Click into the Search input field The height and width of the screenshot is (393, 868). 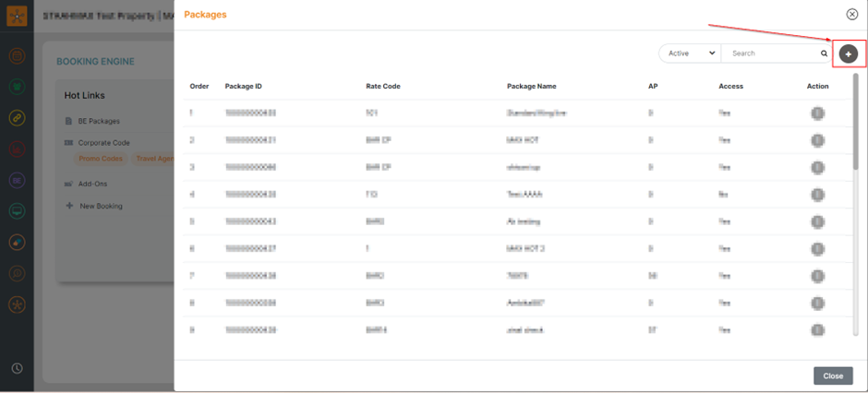point(772,54)
